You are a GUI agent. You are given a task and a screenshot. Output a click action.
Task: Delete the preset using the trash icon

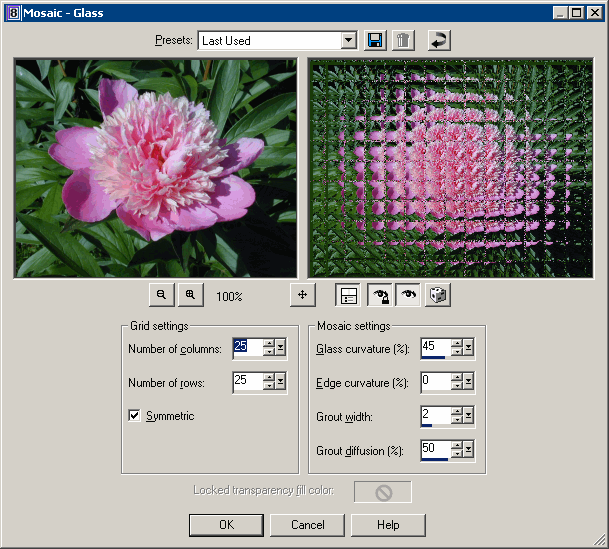pos(403,40)
